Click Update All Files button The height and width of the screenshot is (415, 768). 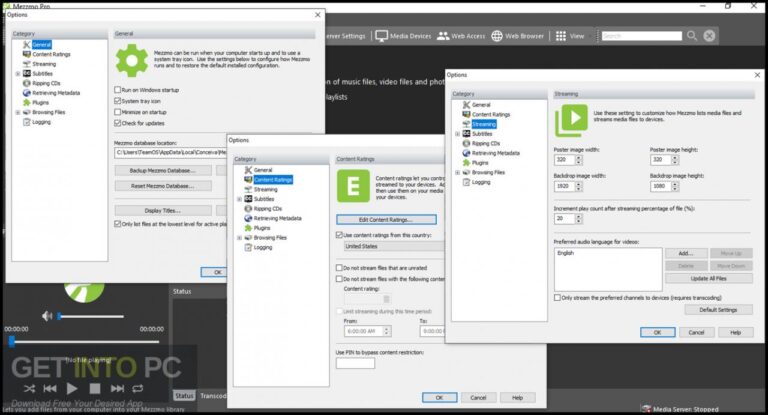709,278
